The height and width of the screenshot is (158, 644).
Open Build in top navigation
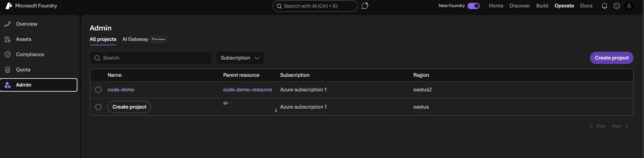[x=542, y=6]
